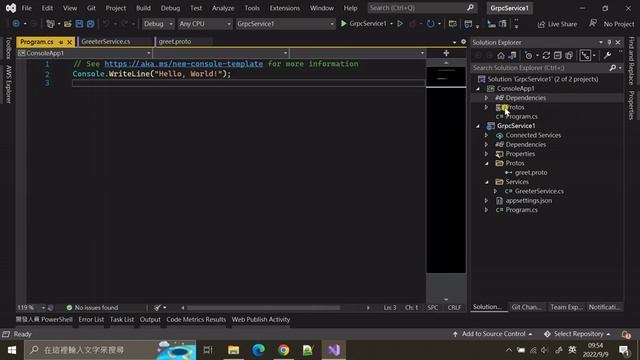640x360 pixels.
Task: Open the GrpcService1 startup project dropdown
Action: pos(285,24)
